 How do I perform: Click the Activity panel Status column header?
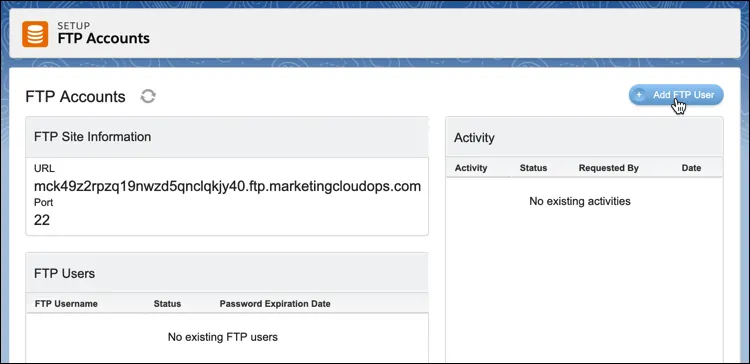[x=533, y=168]
